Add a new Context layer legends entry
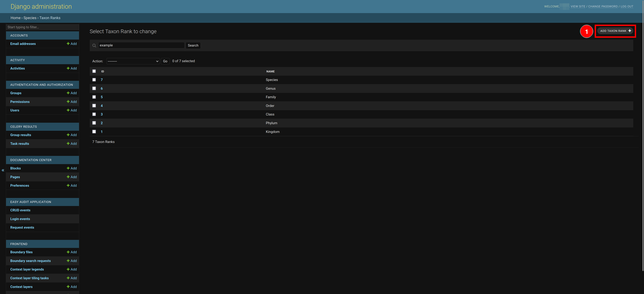The width and height of the screenshot is (644, 294). tap(72, 270)
